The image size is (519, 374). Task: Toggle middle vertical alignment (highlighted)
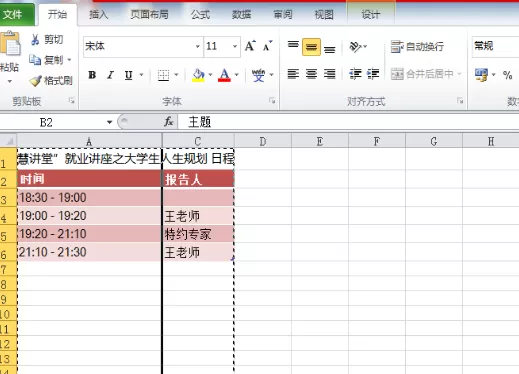coord(311,47)
